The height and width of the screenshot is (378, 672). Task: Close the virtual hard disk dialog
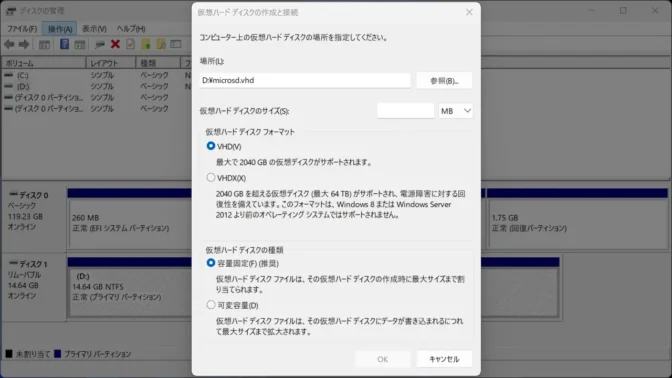click(469, 12)
